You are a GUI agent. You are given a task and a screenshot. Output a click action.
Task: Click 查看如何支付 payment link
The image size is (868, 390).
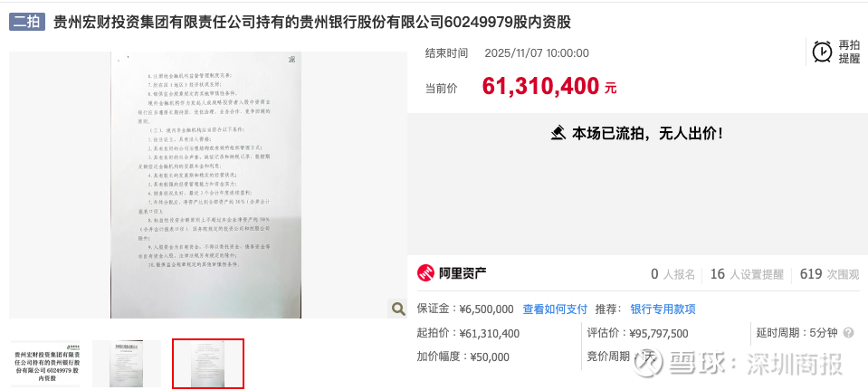tap(555, 309)
